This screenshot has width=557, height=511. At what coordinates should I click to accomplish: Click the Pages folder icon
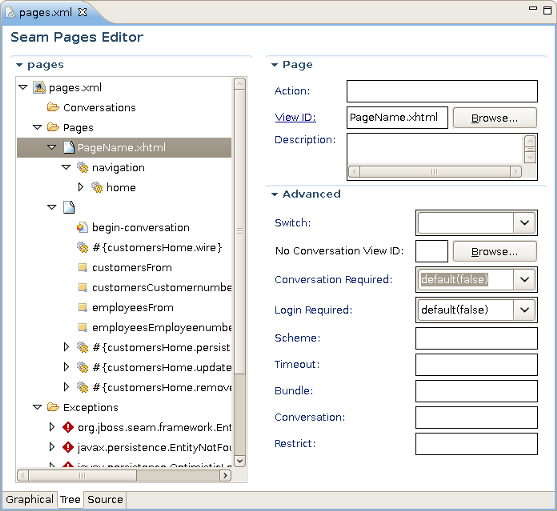[53, 127]
